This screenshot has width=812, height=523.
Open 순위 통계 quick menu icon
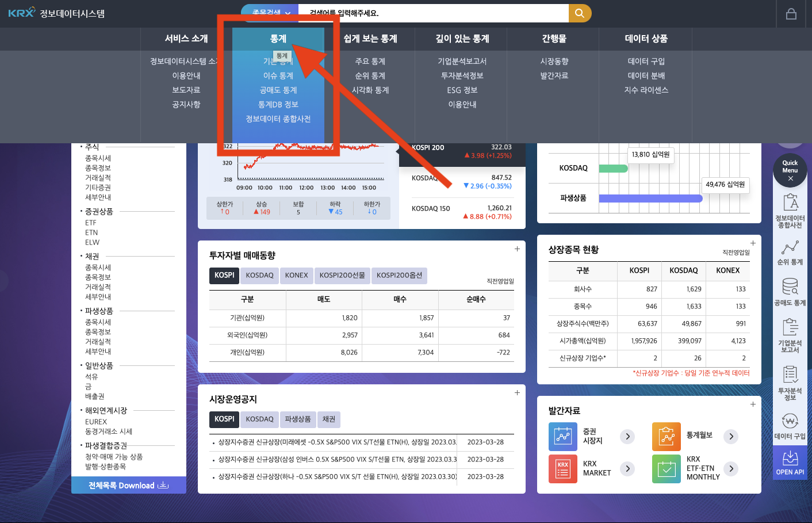coord(790,253)
